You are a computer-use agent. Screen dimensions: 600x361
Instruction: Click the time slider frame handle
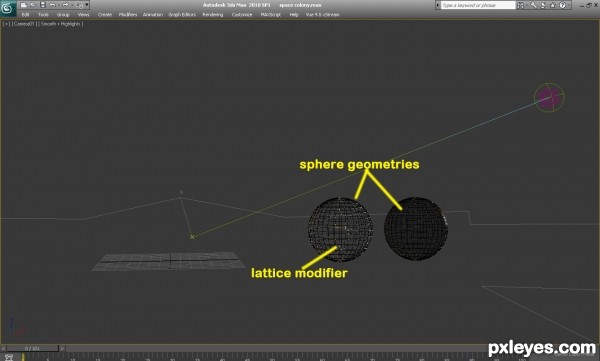pyautogui.click(x=32, y=348)
